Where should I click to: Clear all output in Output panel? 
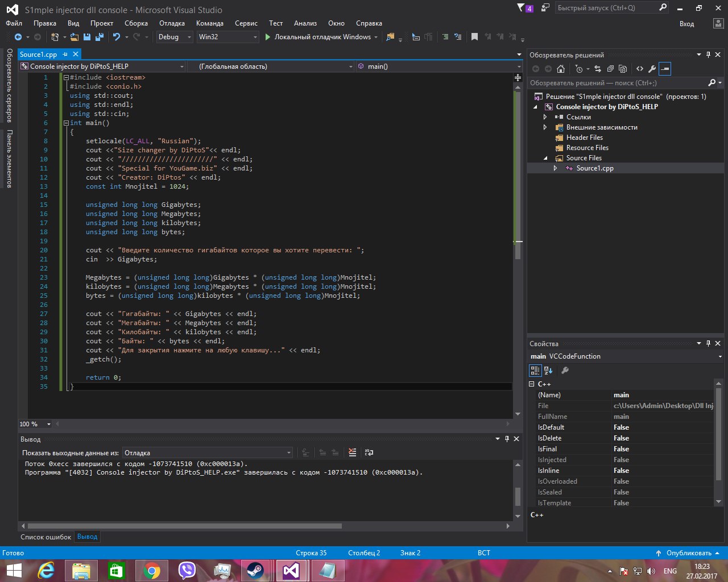point(353,452)
